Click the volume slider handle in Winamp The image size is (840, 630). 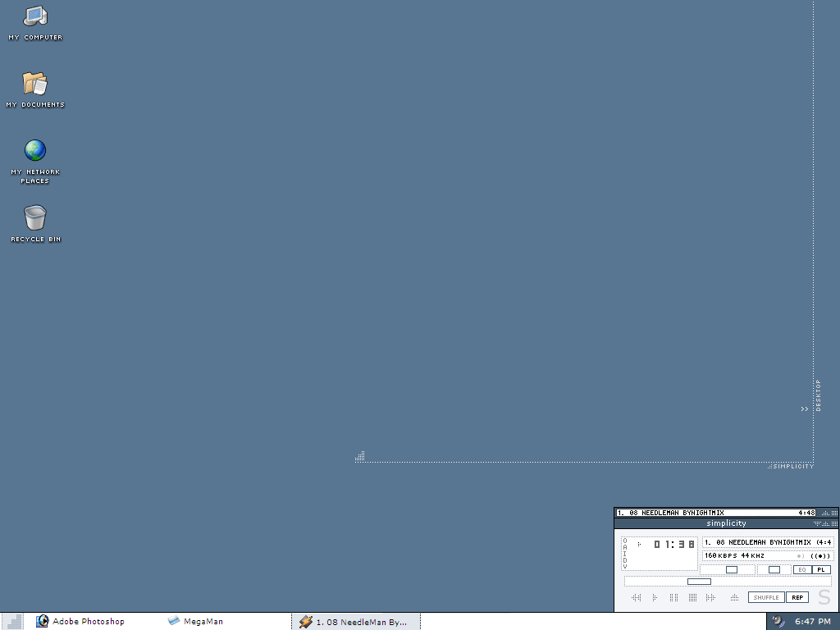[732, 569]
